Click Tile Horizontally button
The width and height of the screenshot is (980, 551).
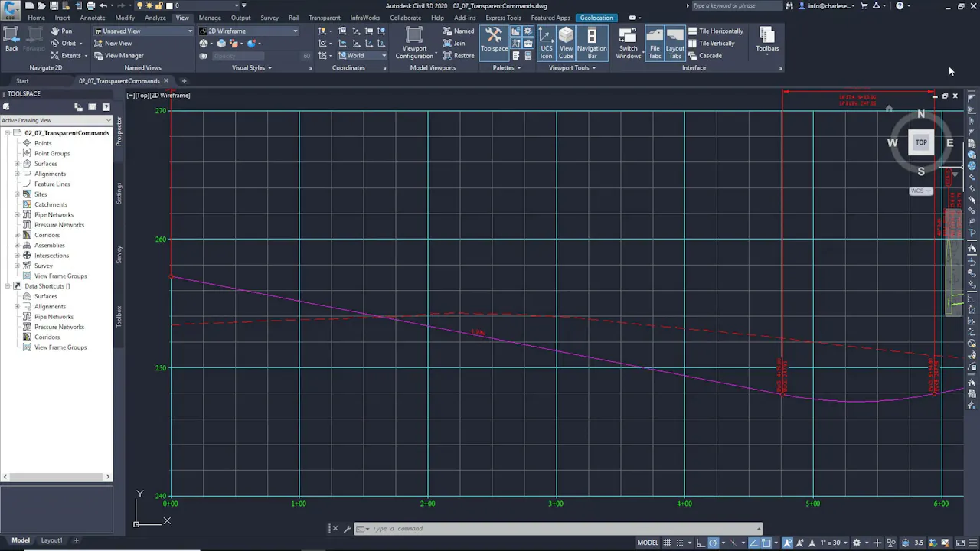(x=716, y=31)
